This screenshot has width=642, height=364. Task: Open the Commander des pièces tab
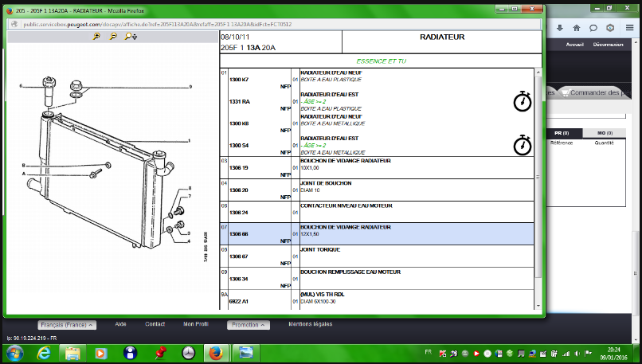(596, 92)
